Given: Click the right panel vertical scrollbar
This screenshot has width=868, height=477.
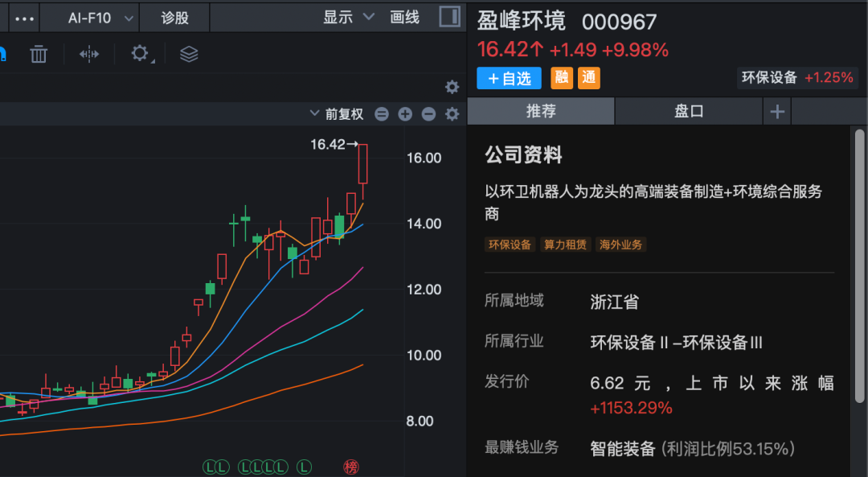Looking at the screenshot, I should pyautogui.click(x=859, y=266).
